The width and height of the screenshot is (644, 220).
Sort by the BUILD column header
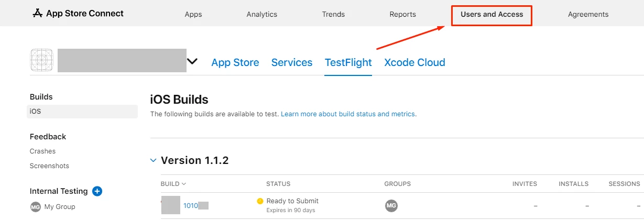tap(173, 184)
